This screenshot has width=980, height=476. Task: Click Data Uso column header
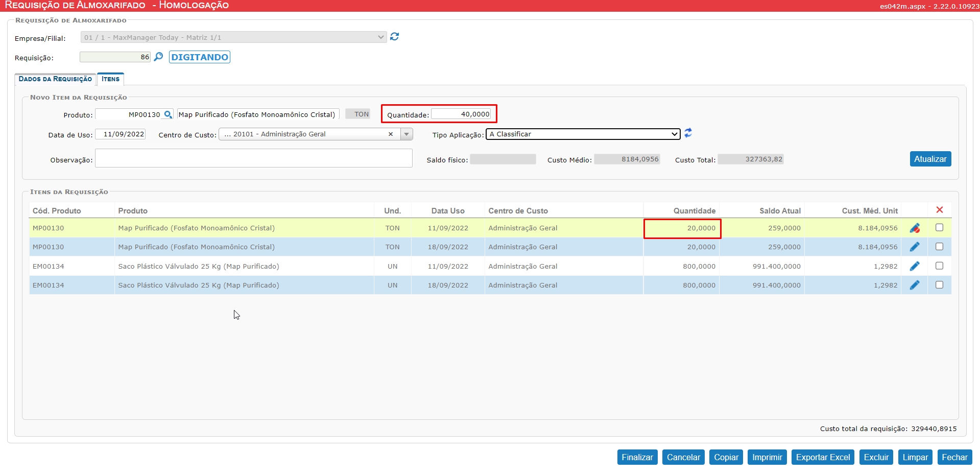point(448,210)
